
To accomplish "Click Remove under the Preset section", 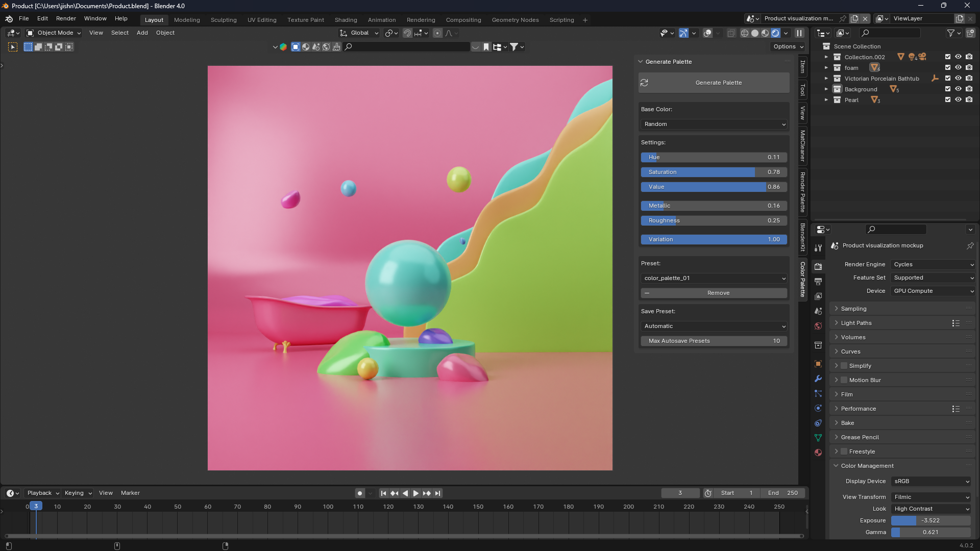I will 714,293.
